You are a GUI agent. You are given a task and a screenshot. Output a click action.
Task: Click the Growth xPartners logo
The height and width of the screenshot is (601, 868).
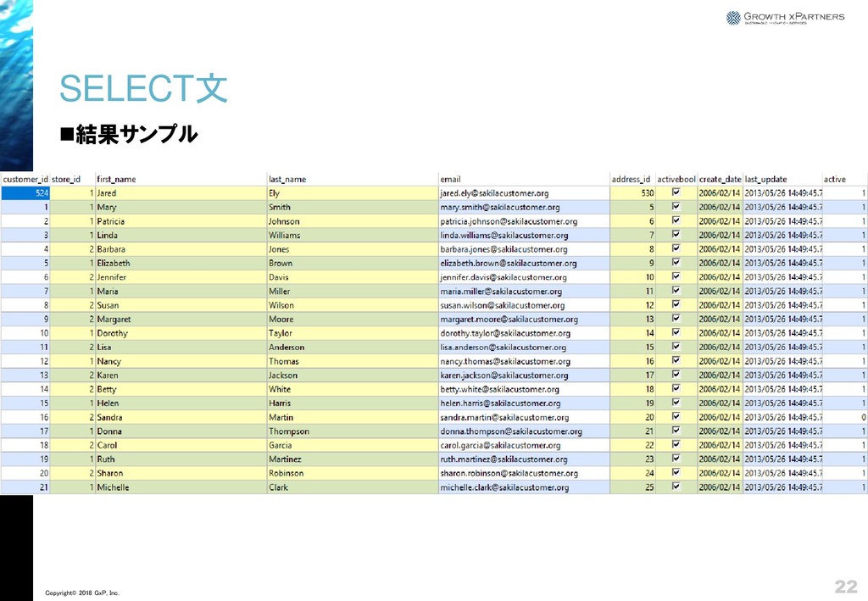tap(785, 18)
